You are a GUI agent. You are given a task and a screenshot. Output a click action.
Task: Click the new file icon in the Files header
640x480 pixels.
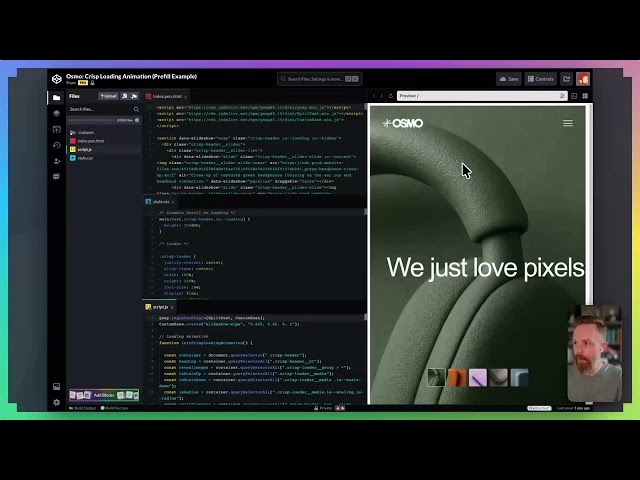click(x=125, y=96)
